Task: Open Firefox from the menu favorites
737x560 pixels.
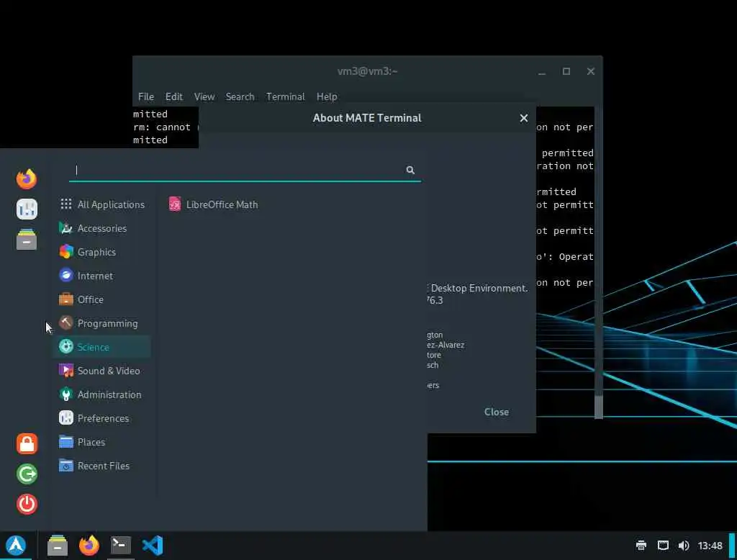Action: [27, 179]
